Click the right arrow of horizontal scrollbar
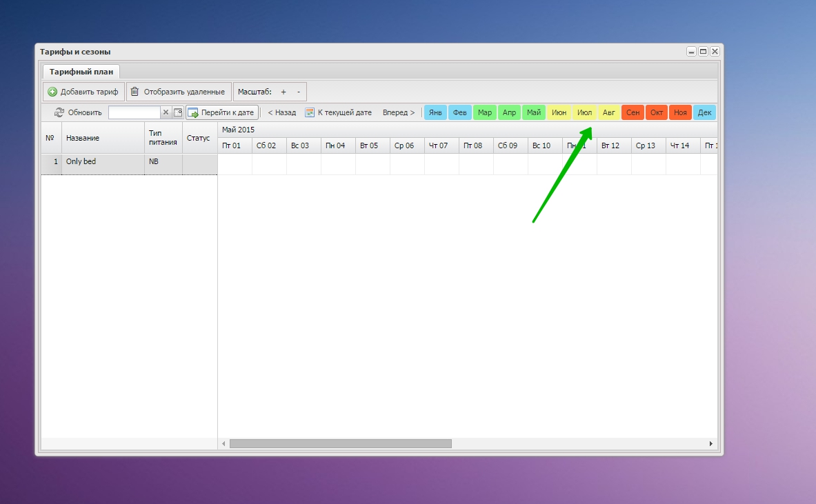The height and width of the screenshot is (504, 816). pyautogui.click(x=712, y=444)
